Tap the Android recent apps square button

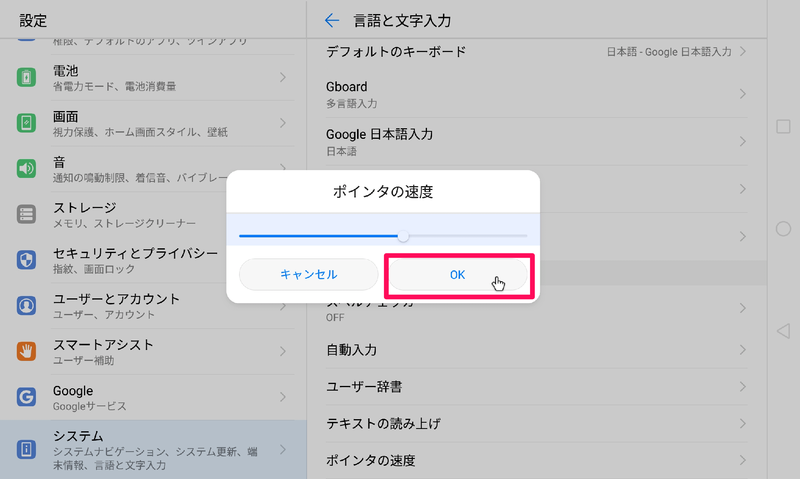(x=783, y=127)
